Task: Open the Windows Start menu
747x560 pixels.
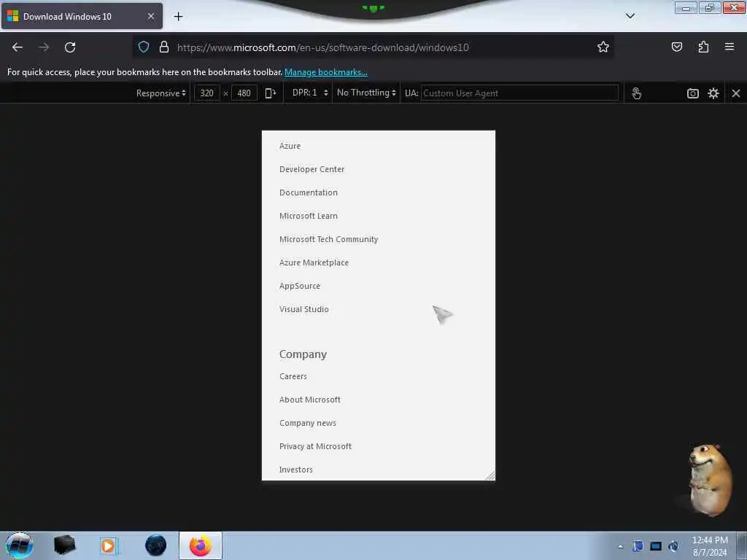Action: coord(20,545)
